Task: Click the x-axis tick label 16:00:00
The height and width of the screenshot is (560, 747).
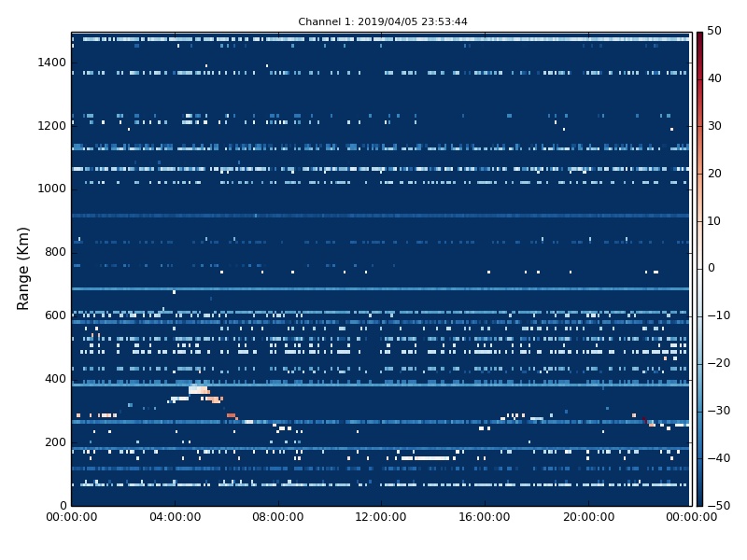Action: click(485, 517)
